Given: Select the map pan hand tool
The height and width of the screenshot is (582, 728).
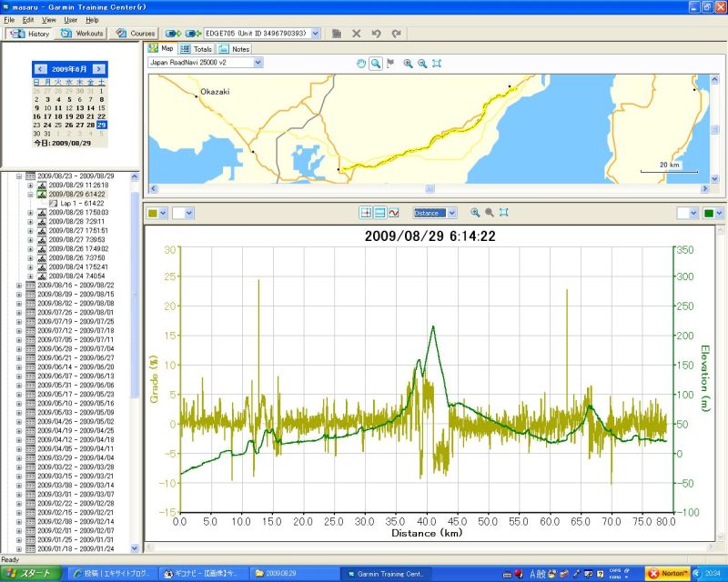Looking at the screenshot, I should pyautogui.click(x=361, y=64).
